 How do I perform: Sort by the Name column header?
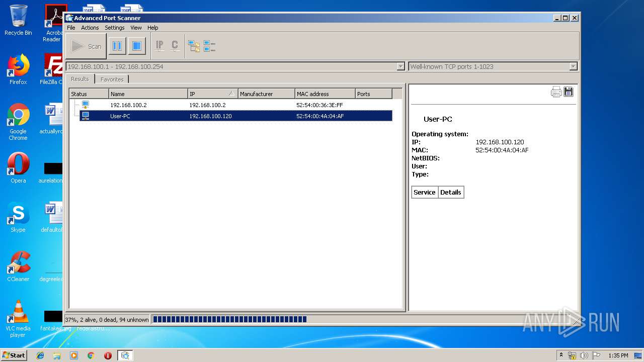[x=148, y=94]
